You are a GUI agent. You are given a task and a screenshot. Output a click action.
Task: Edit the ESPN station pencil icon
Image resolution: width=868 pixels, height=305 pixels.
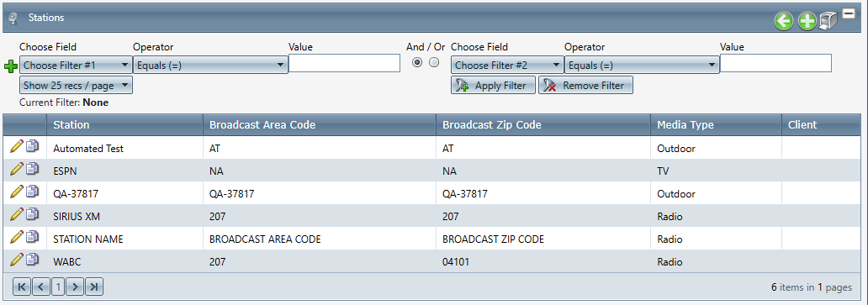click(17, 169)
